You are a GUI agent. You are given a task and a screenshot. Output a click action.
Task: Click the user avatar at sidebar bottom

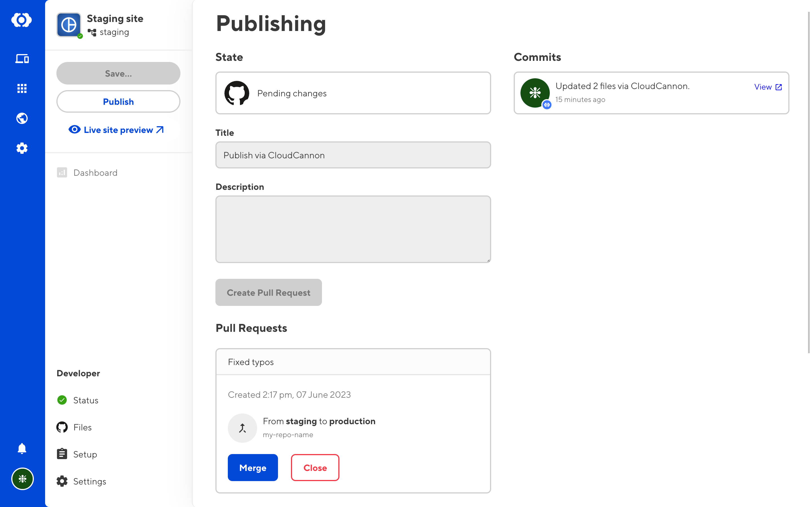click(22, 479)
